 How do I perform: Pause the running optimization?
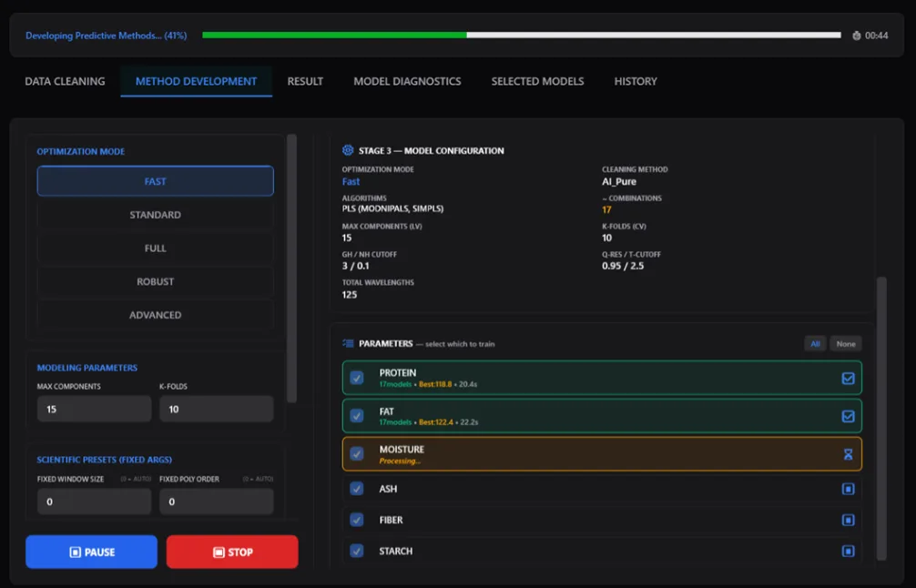pyautogui.click(x=92, y=552)
